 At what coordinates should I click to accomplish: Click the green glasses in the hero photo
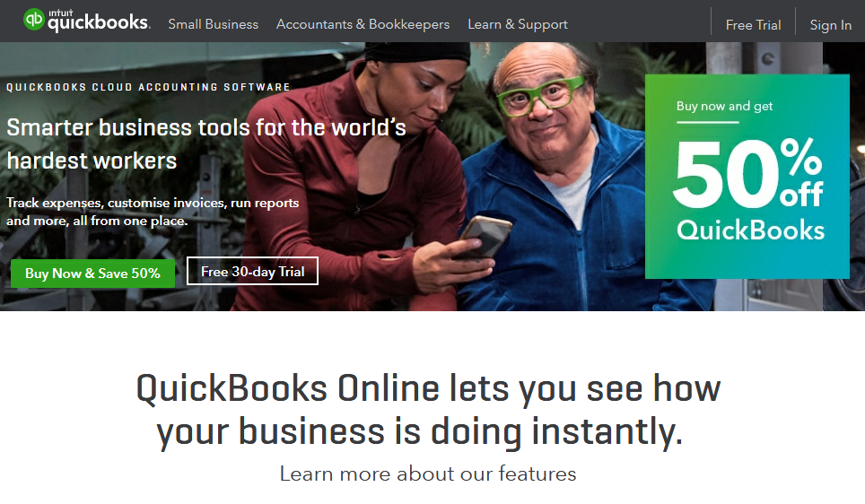tap(538, 95)
